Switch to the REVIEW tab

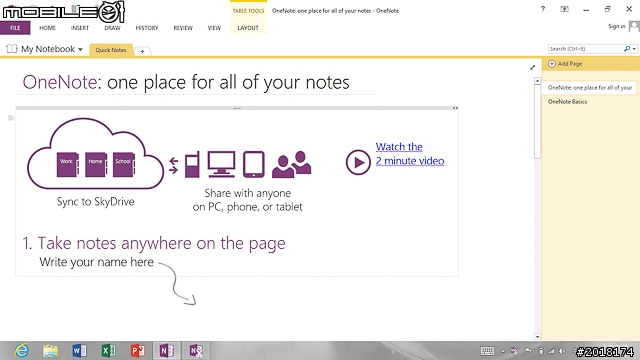(183, 28)
